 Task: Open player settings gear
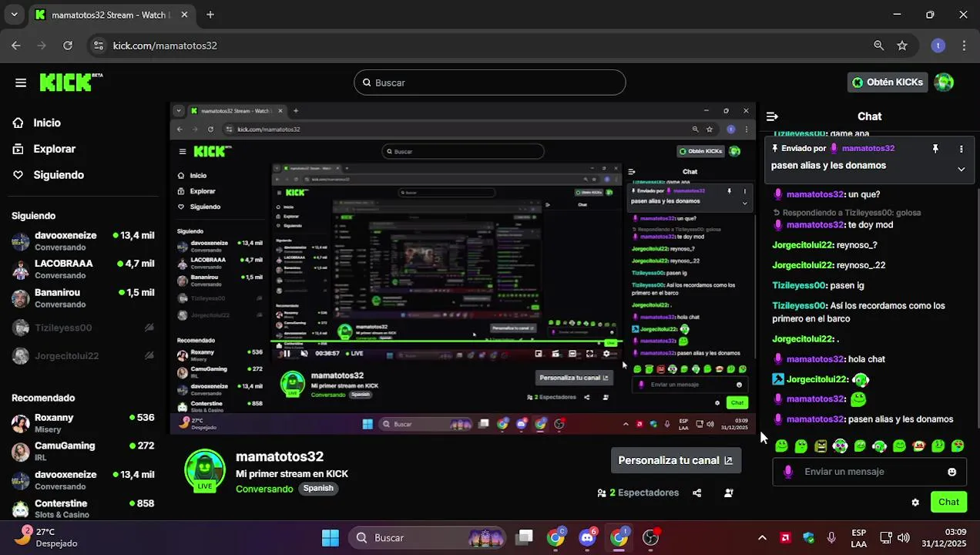point(606,354)
